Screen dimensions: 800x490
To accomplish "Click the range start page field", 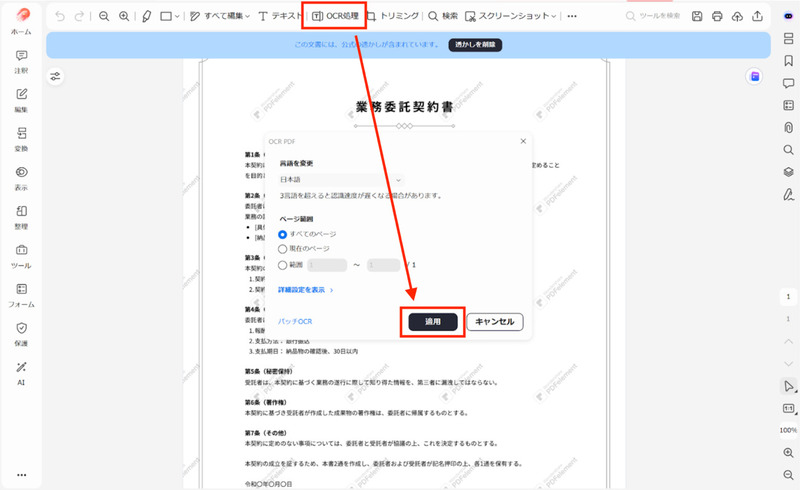I will 327,265.
